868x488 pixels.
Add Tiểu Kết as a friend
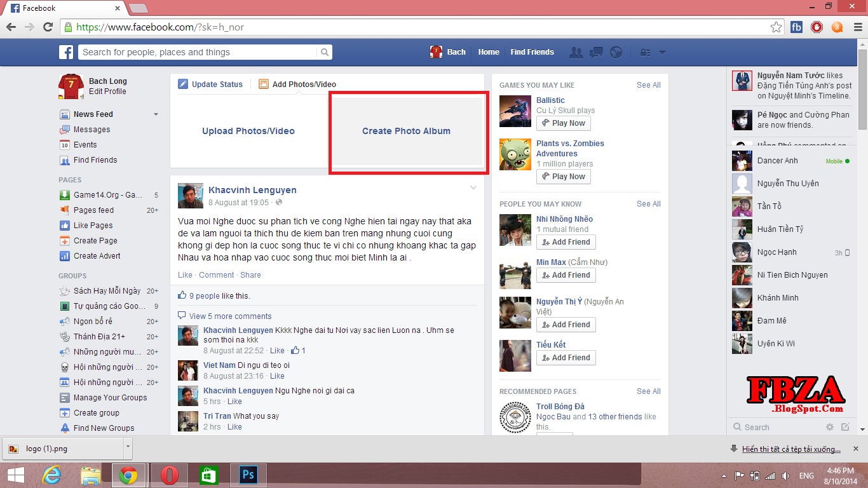coord(566,358)
